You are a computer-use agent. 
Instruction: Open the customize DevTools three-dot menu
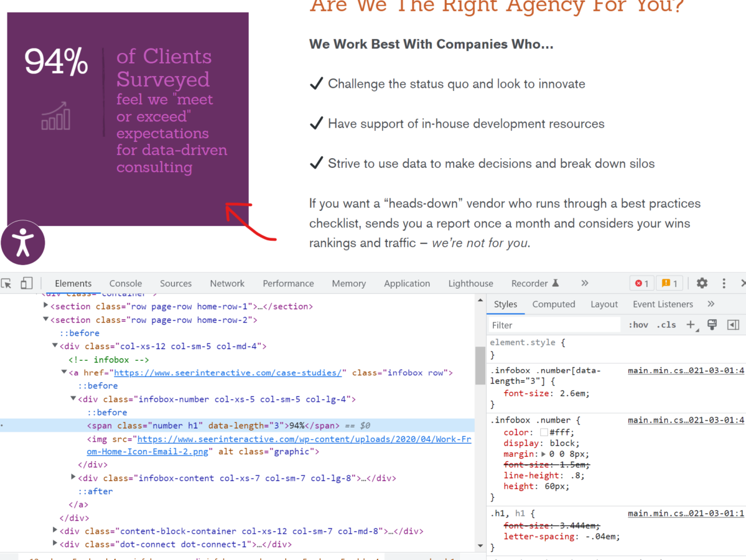coord(724,283)
